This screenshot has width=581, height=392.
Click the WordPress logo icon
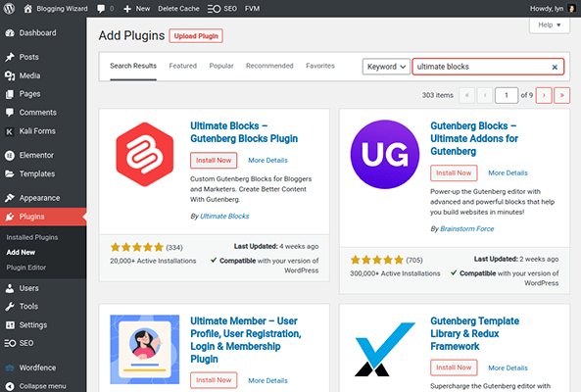coord(9,8)
